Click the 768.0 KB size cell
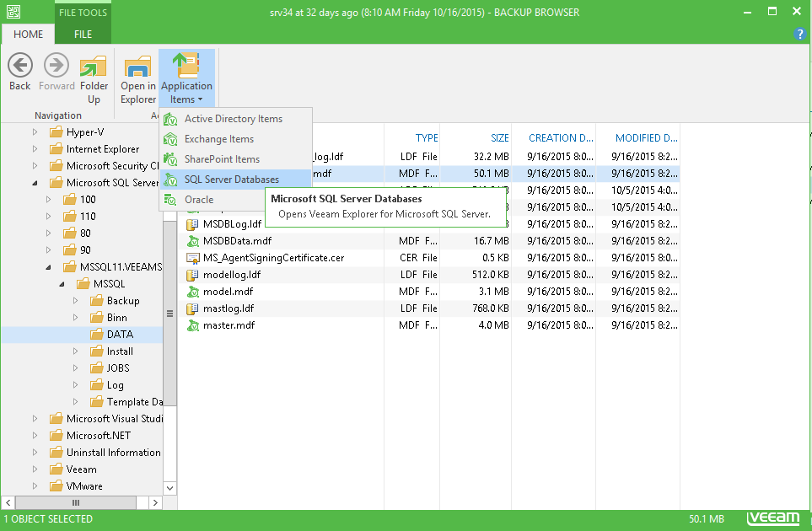Image resolution: width=812 pixels, height=531 pixels. tap(490, 308)
